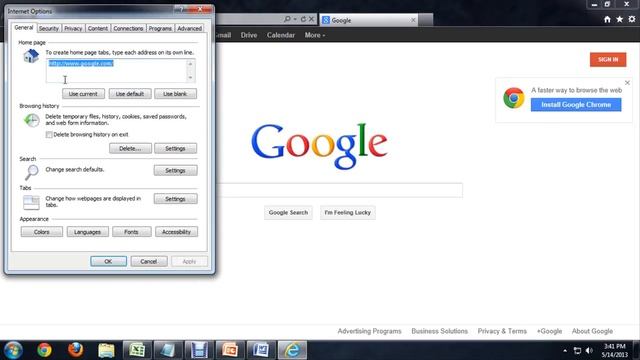Refresh the page in IE address bar
640x360 pixels.
pos(303,19)
